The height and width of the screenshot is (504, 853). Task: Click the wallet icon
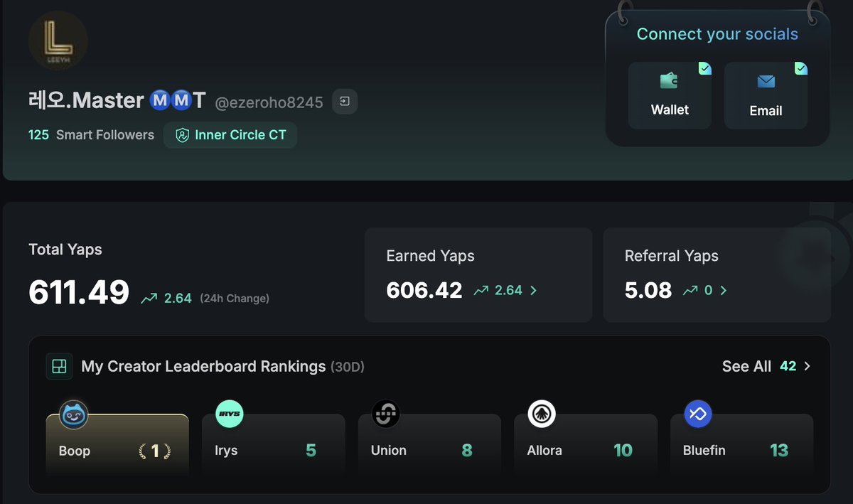click(x=669, y=80)
